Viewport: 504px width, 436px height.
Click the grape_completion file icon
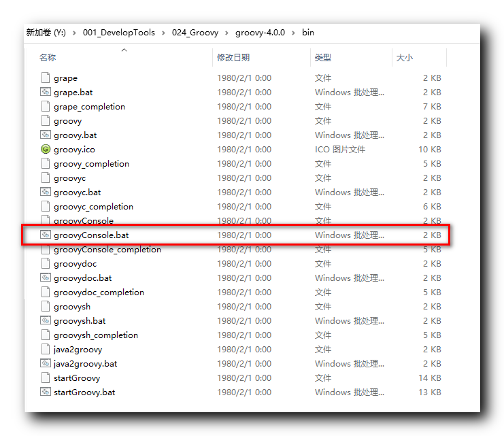pyautogui.click(x=46, y=106)
